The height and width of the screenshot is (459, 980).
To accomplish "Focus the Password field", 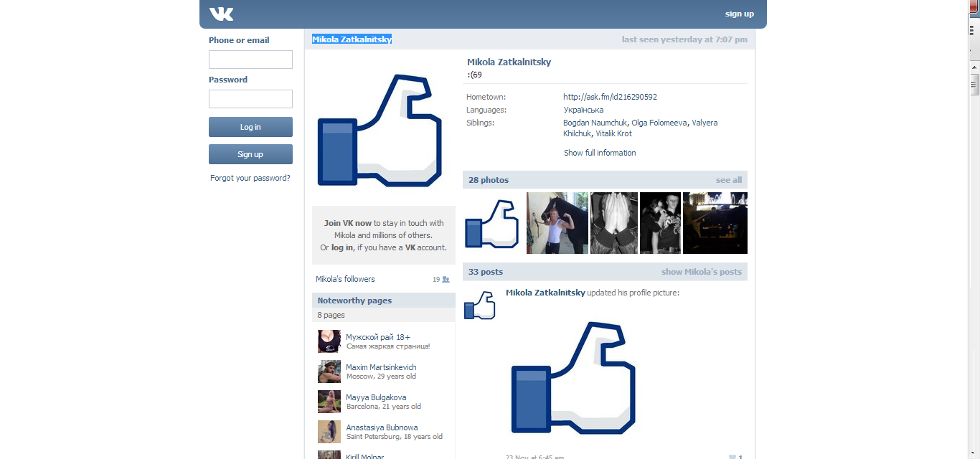I will pos(250,99).
